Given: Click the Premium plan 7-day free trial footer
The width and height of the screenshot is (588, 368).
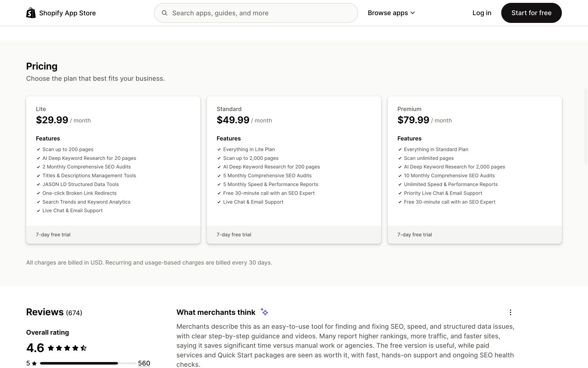Looking at the screenshot, I should [x=474, y=235].
